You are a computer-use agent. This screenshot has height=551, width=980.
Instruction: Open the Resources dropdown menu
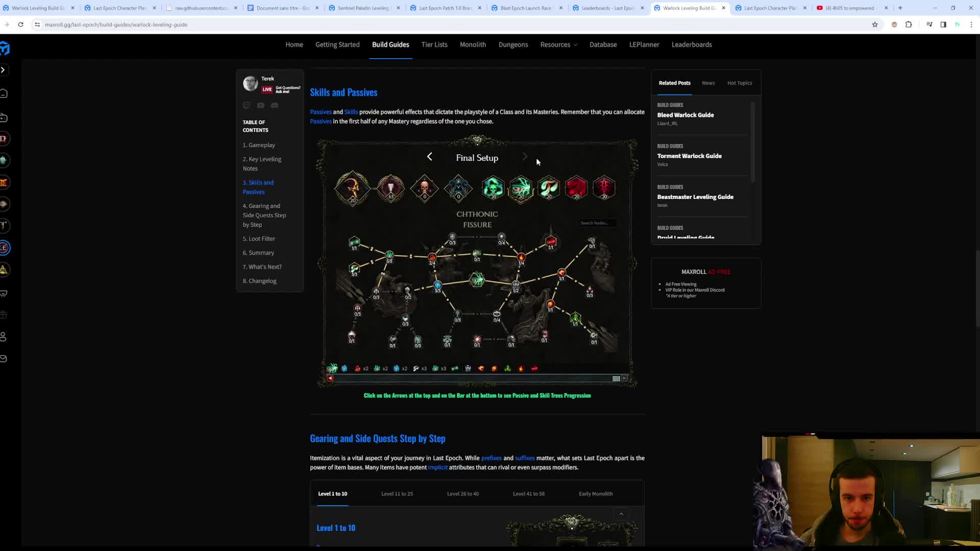pos(559,45)
